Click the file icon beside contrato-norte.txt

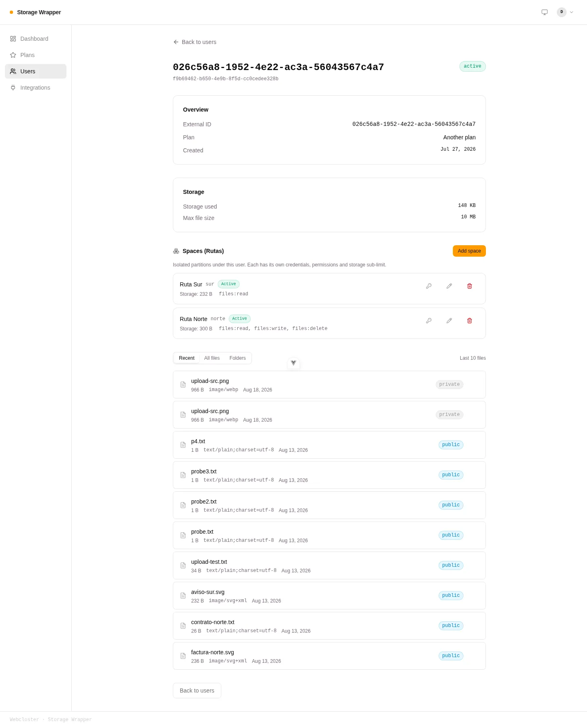(x=183, y=626)
